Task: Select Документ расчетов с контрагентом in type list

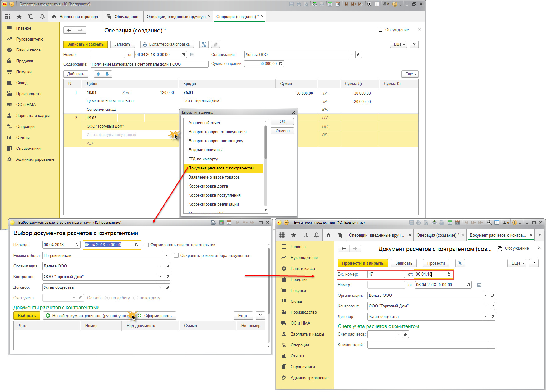Action: click(224, 168)
